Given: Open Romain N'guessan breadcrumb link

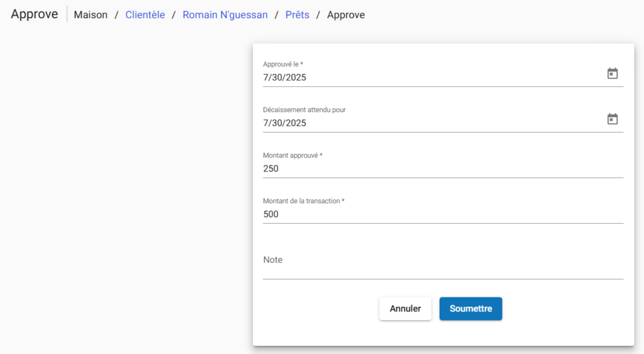Looking at the screenshot, I should point(225,14).
